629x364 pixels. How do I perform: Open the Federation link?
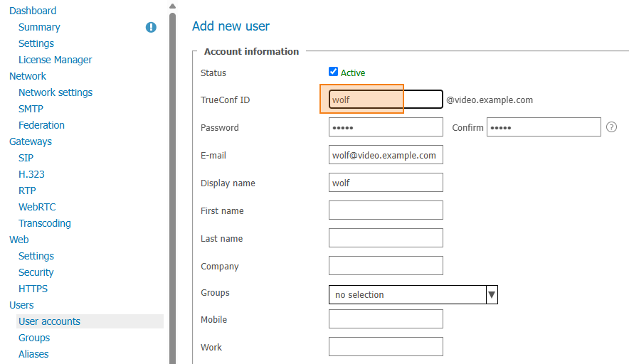pyautogui.click(x=41, y=125)
